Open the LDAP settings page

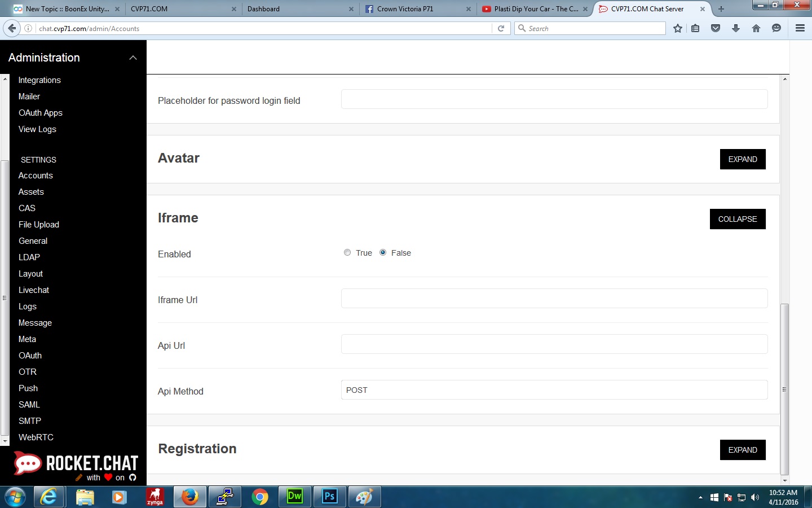coord(29,257)
